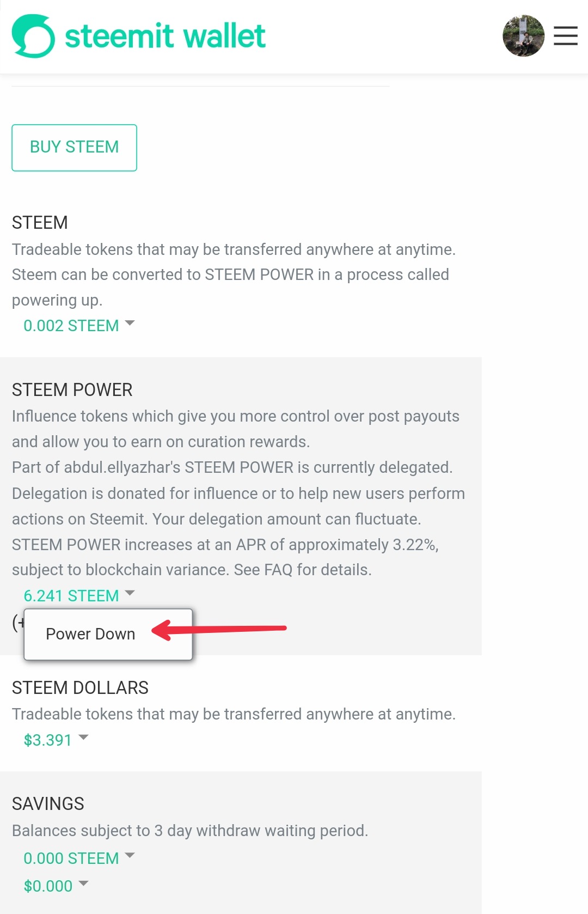Click the STEEM POWER section heading

tap(72, 390)
